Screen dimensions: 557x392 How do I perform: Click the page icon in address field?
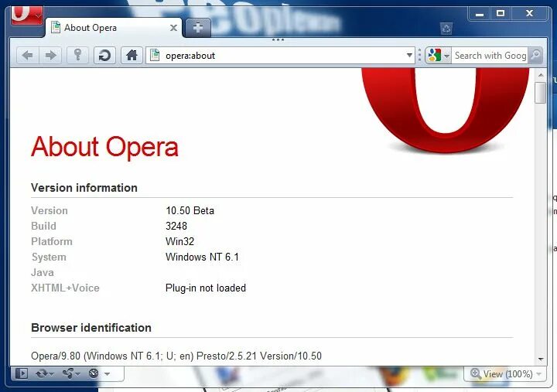click(x=155, y=56)
